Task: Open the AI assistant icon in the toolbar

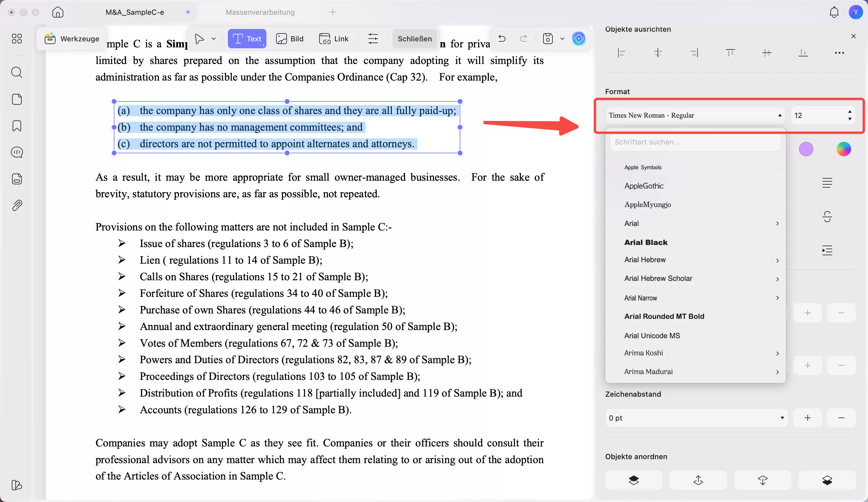Action: click(x=579, y=39)
